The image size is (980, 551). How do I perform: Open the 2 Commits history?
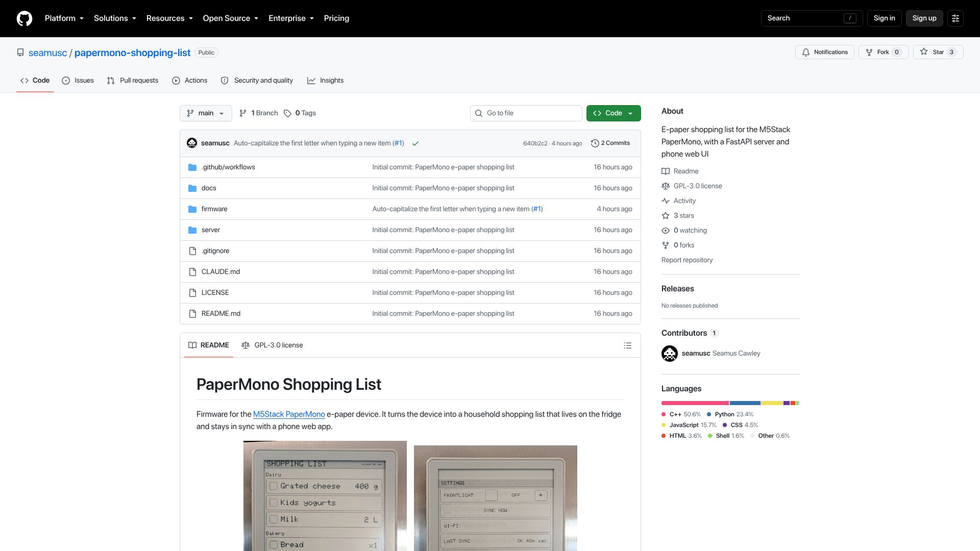pos(610,143)
